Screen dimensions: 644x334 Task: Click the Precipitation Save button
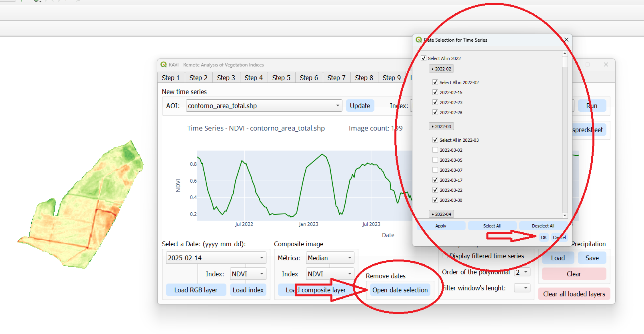[x=592, y=258]
